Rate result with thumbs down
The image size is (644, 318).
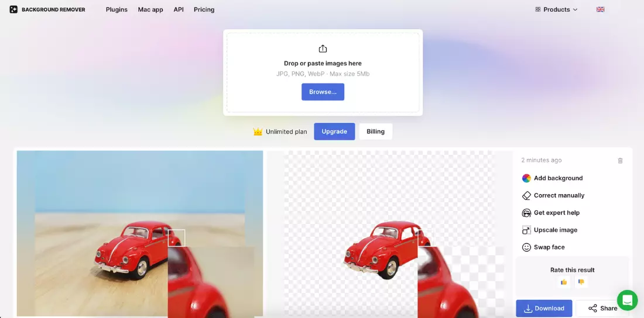pos(581,282)
